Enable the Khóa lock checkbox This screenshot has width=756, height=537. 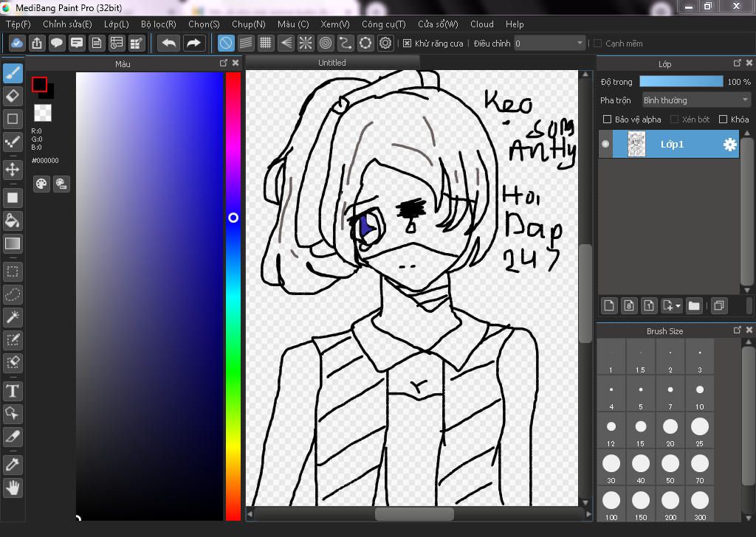(723, 119)
